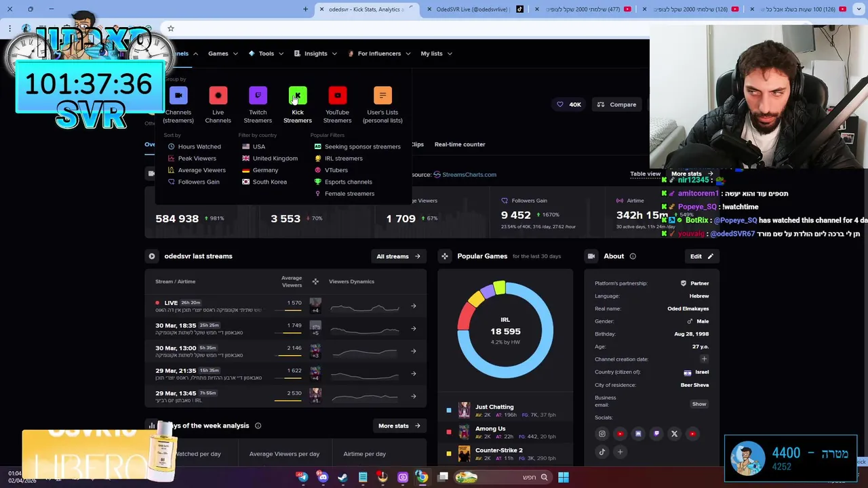
Task: Sort by Followers Gain
Action: click(x=193, y=182)
